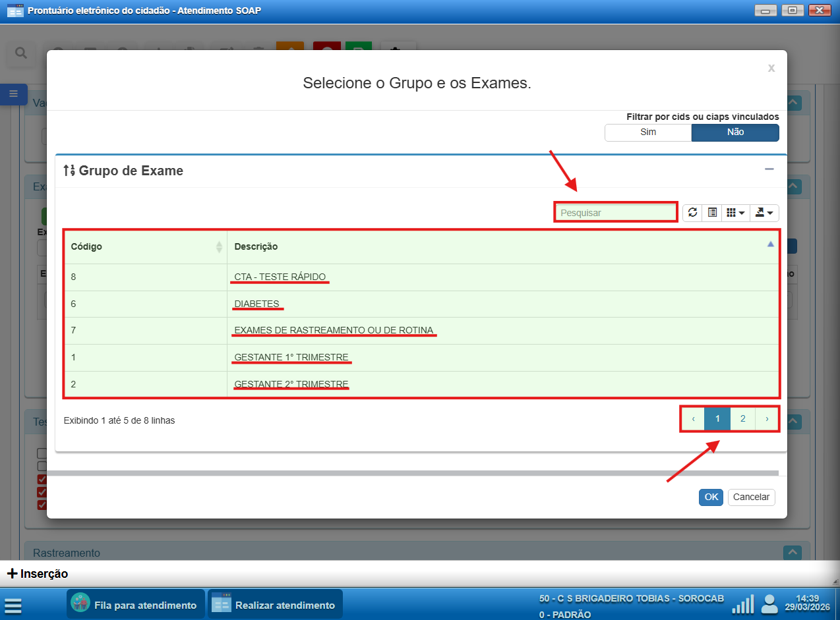Screen dimensions: 840x620
Task: Go to page 2 of results
Action: tap(742, 419)
